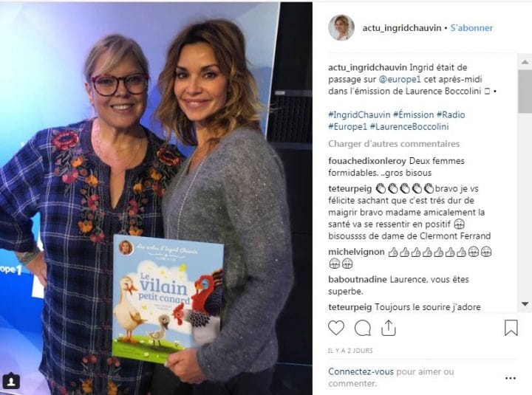Viewport: 532px width, 395px height.
Task: Open the @europe1 mention
Action: 400,79
